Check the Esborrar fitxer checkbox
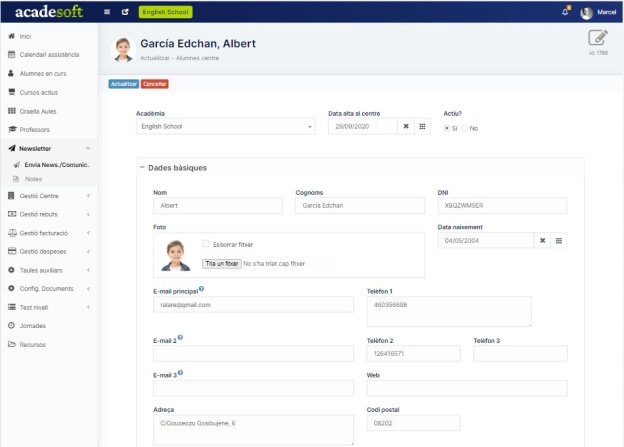 205,244
